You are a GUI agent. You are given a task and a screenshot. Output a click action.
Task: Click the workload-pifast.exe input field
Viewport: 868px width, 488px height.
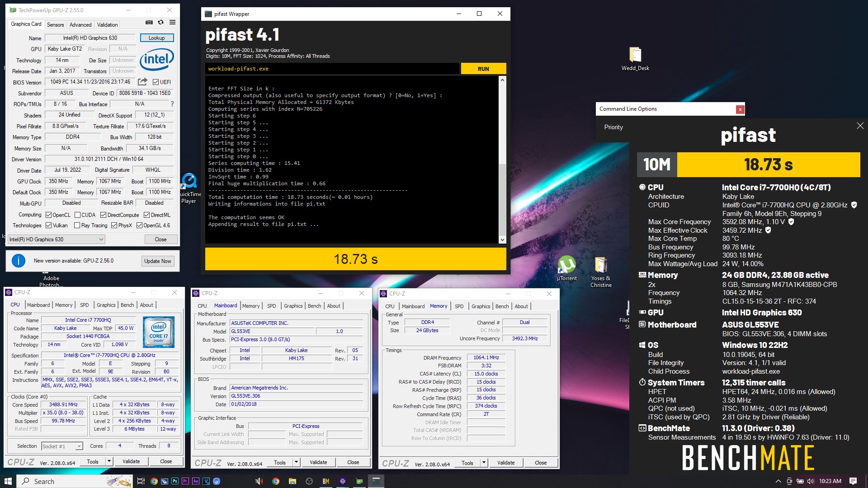click(x=332, y=69)
